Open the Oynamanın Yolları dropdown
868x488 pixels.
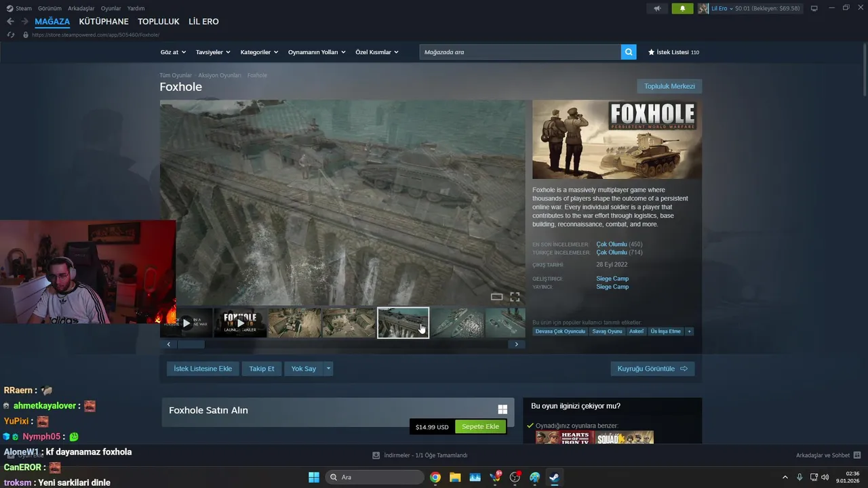point(317,52)
